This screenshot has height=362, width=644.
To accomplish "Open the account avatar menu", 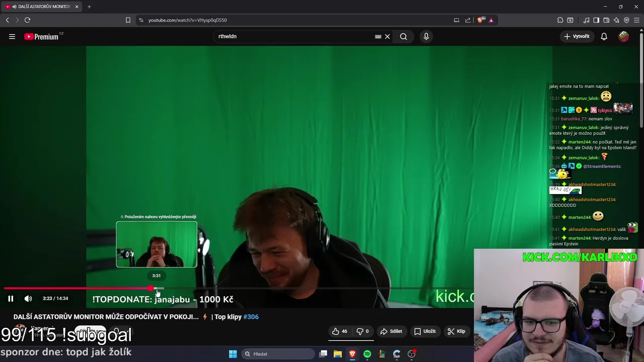I will [624, 36].
